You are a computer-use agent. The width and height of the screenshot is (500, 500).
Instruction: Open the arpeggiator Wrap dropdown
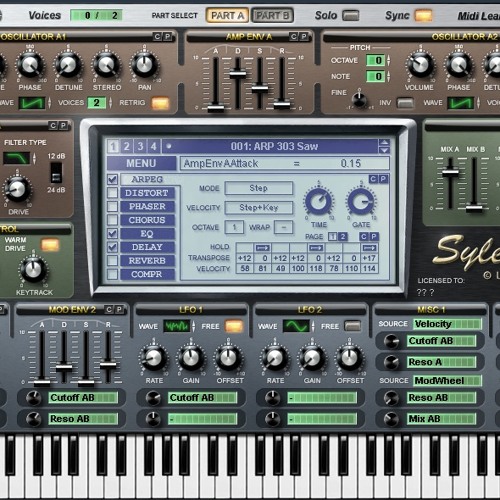[284, 227]
